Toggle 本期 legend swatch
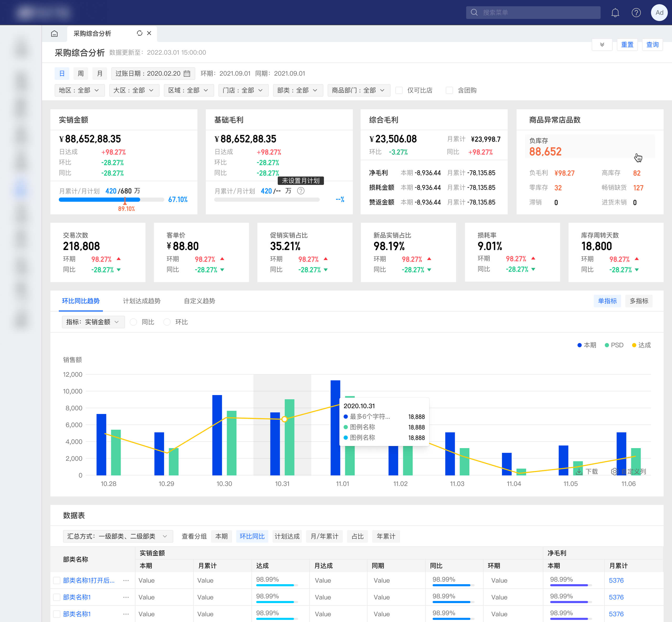The image size is (672, 622). [x=580, y=345]
